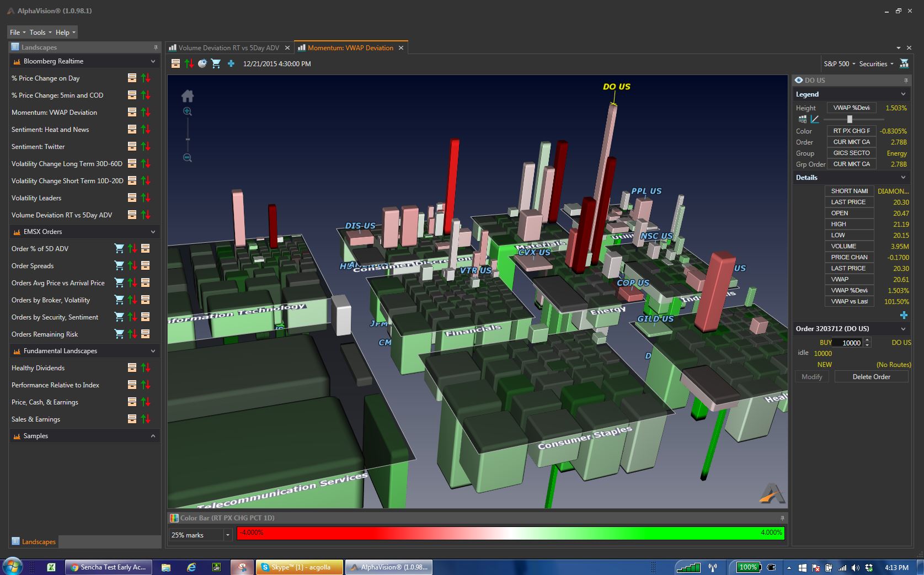Click the Delete Order button
Image resolution: width=924 pixels, height=575 pixels.
pos(871,377)
